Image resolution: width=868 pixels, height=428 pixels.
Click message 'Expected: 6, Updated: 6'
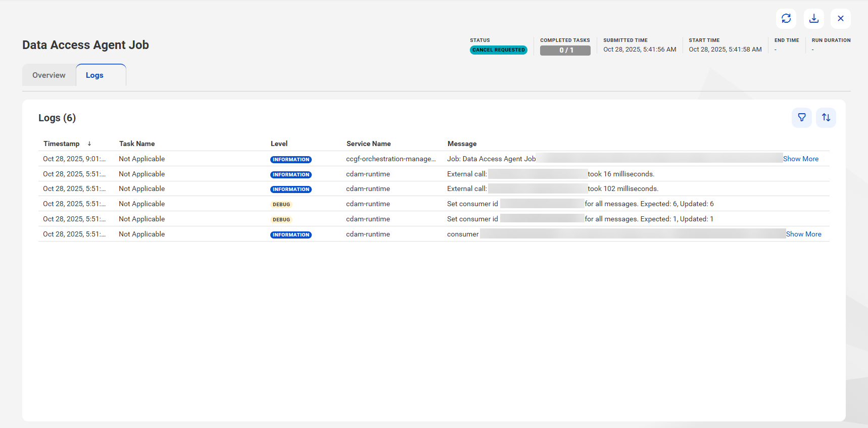pyautogui.click(x=677, y=204)
